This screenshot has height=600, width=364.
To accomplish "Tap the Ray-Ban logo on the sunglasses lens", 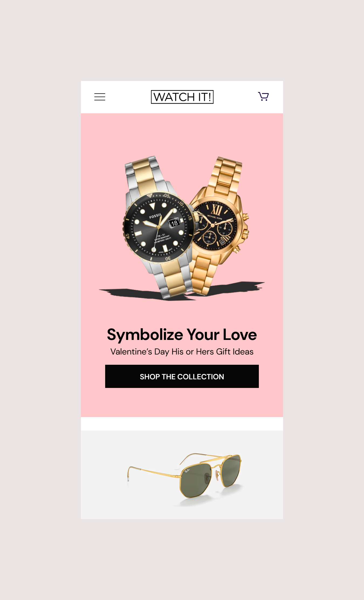I will pyautogui.click(x=187, y=471).
